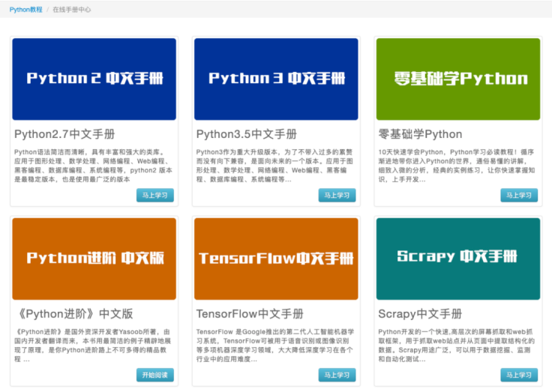The width and height of the screenshot is (552, 392).
Task: Click the Scrapy中文手册 card title
Action: [420, 314]
